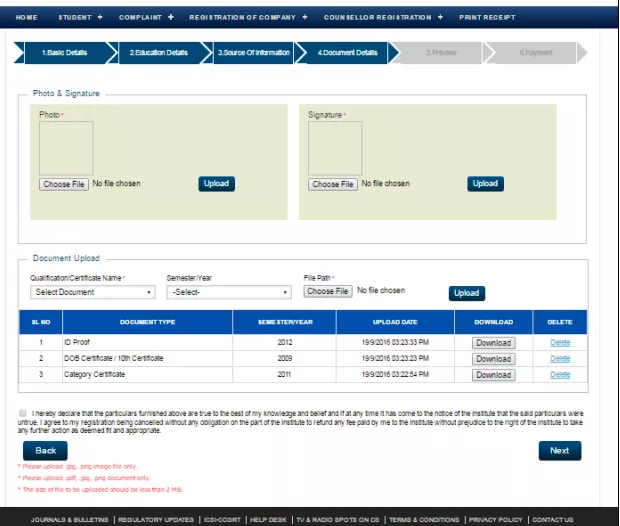Screen dimensions: 620x526
Task: Click Print Receipt in navigation bar
Action: click(x=487, y=18)
